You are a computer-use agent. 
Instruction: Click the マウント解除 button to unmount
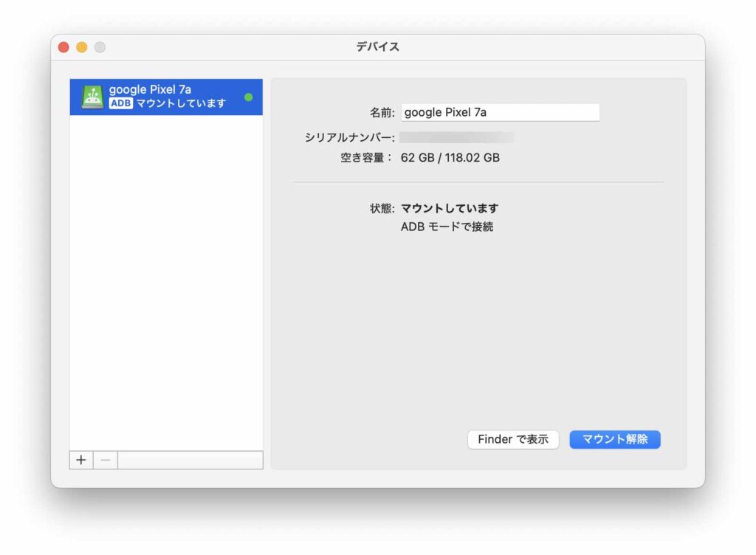(614, 440)
